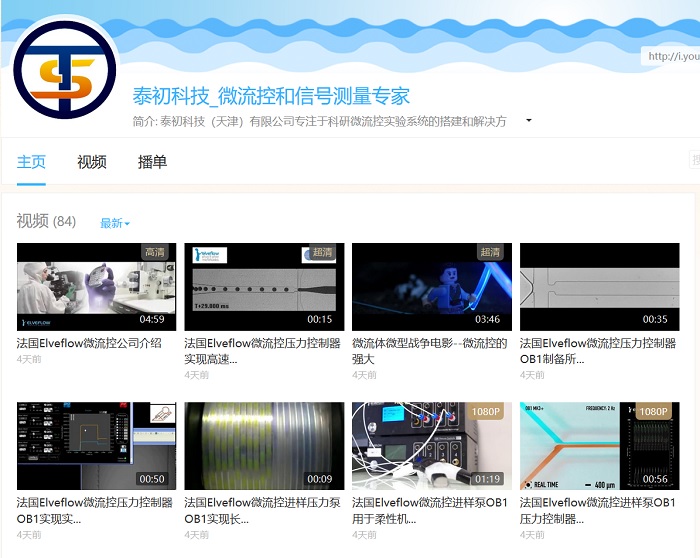Click the 04:59 duration label on the first thumbnail

[152, 320]
